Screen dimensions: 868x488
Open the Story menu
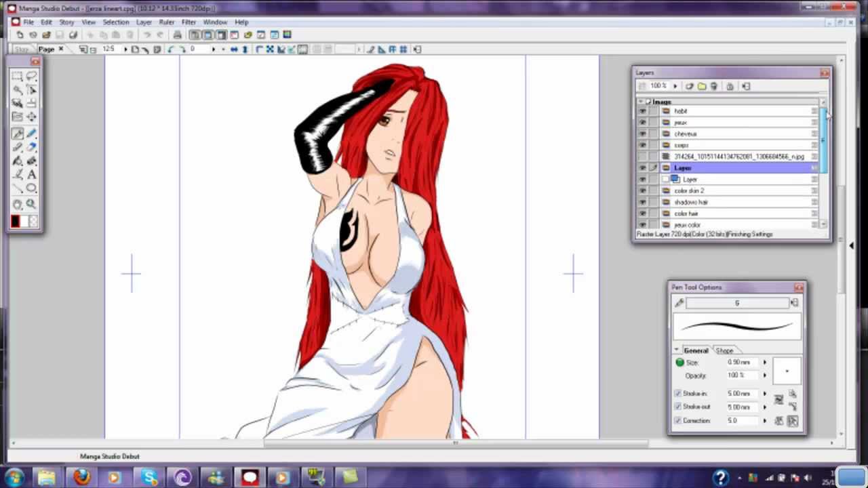click(x=66, y=22)
